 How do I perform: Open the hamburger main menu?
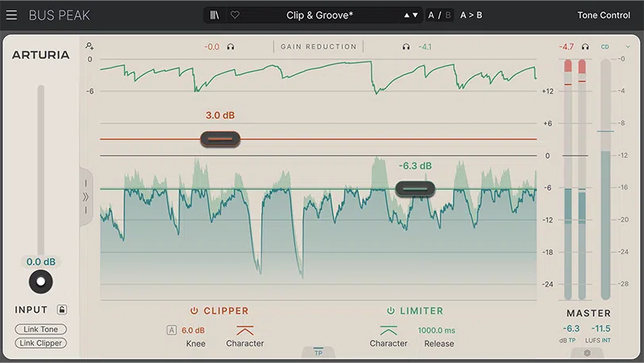[x=11, y=15]
